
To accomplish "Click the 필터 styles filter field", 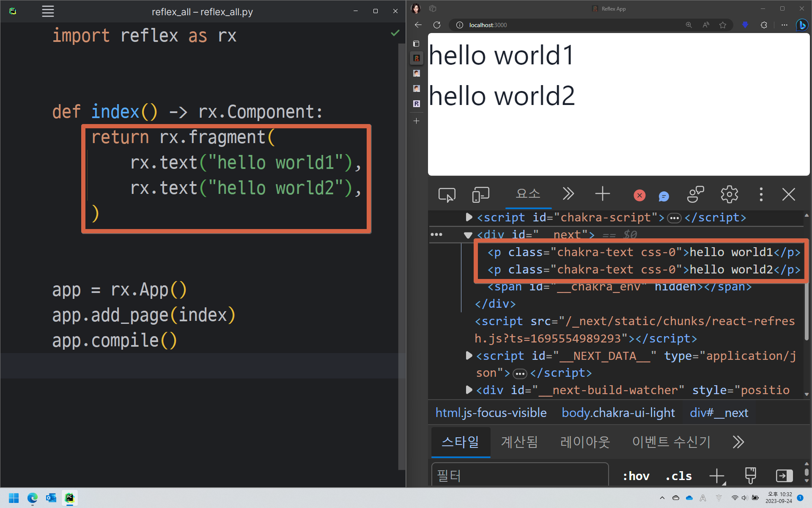I will 519,476.
